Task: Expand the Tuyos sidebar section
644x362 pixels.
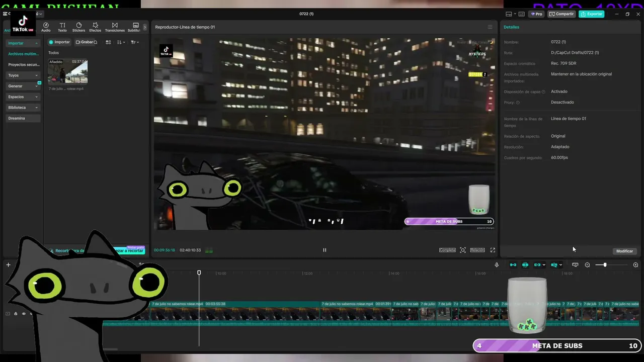Action: [x=23, y=75]
